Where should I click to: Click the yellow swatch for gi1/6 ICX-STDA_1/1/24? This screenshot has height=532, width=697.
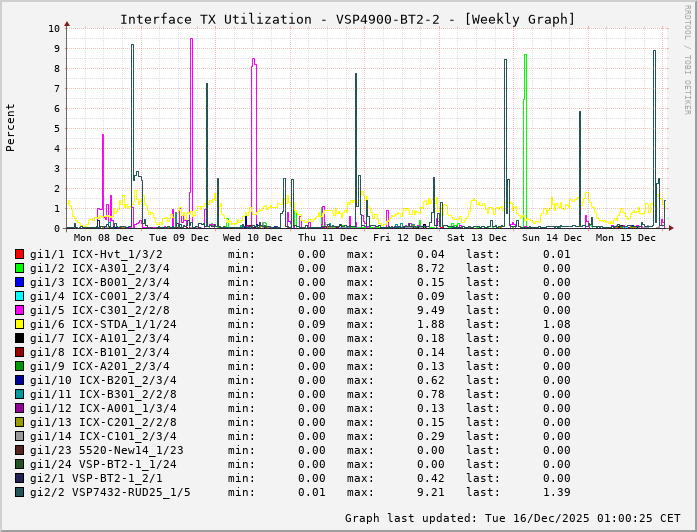(19, 324)
